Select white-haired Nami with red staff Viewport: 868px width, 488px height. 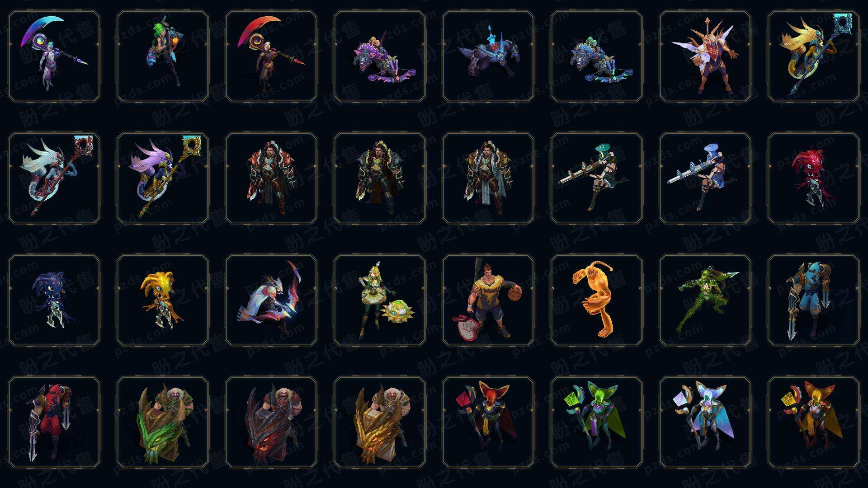pyautogui.click(x=54, y=178)
